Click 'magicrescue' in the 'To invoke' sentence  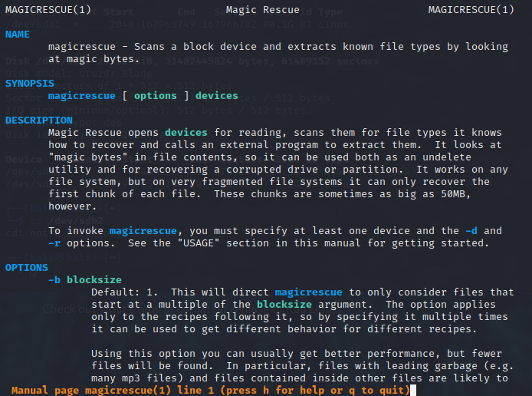143,231
